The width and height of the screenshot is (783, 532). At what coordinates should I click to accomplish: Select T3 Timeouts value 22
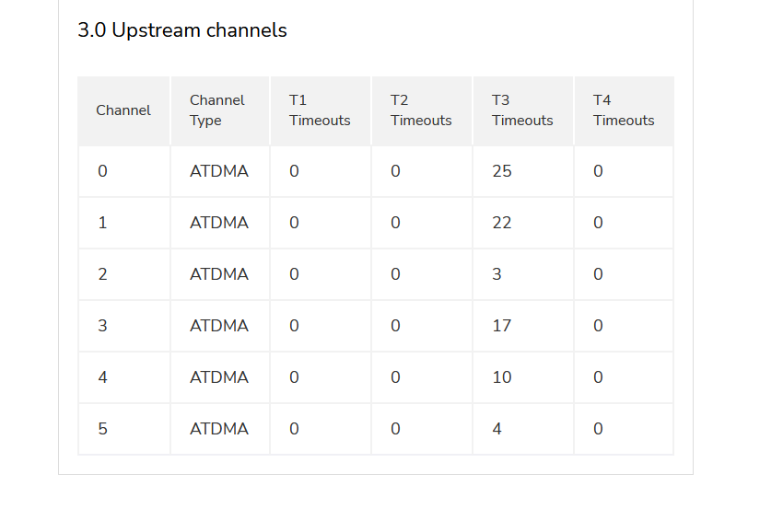(x=502, y=223)
